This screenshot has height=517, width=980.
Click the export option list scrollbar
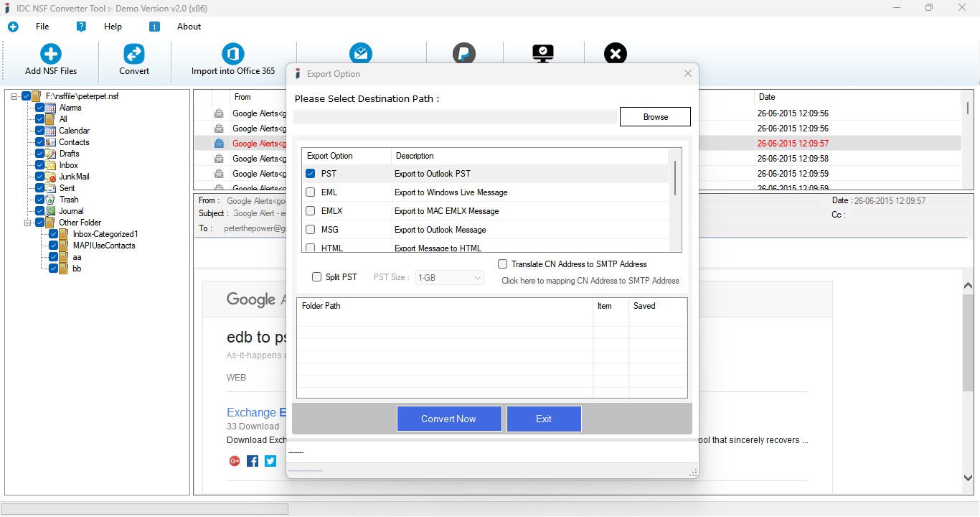[675, 178]
